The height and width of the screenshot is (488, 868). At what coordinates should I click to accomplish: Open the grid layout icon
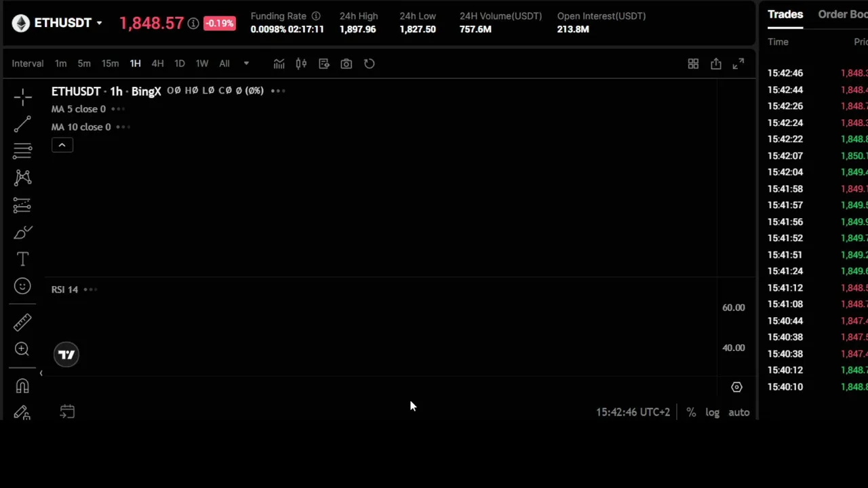693,64
